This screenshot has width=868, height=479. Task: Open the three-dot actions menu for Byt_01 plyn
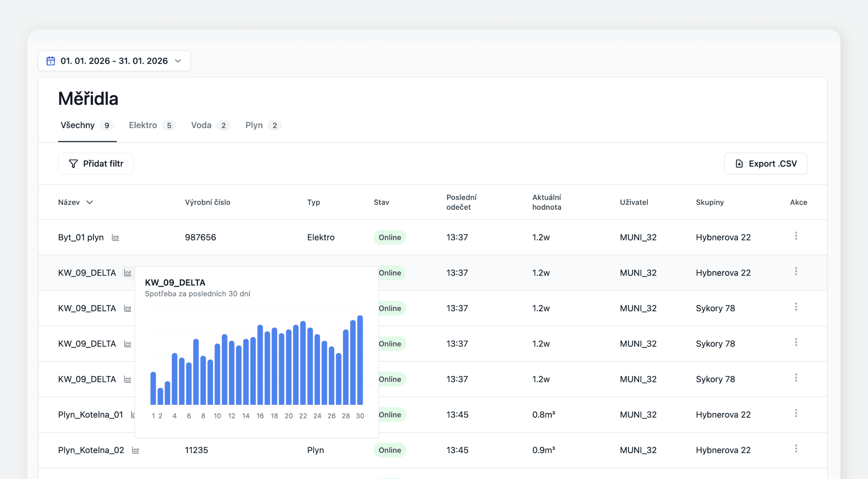click(796, 236)
